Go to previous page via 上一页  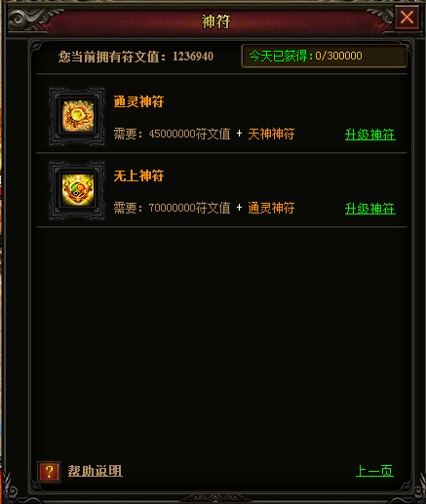(x=374, y=471)
